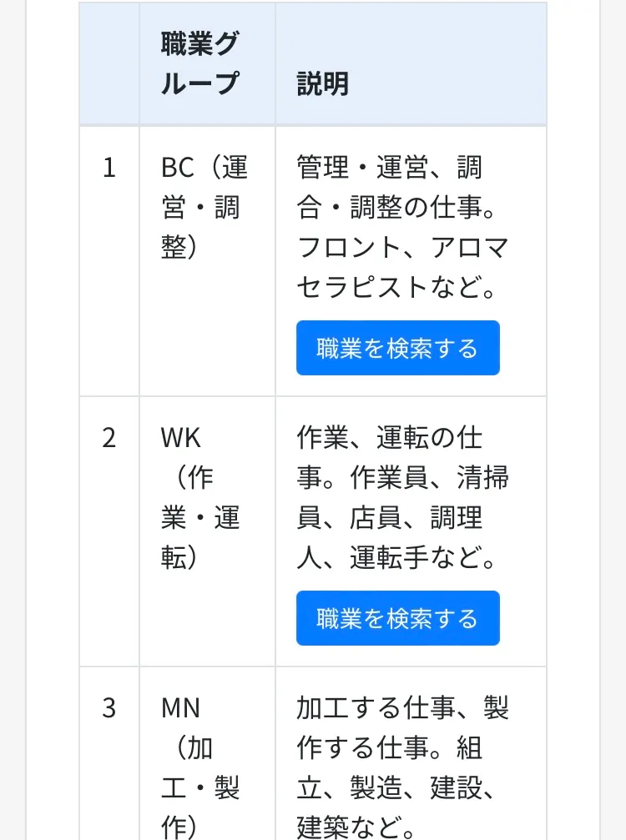Click the 作業、運転の仕事 description text
The height and width of the screenshot is (840, 626).
(x=390, y=457)
